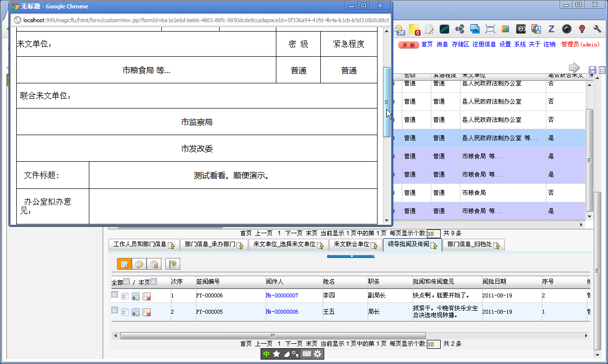Image resolution: width=608 pixels, height=364 pixels.
Task: Click the popup vertical scrollbar thumb
Action: click(x=387, y=102)
